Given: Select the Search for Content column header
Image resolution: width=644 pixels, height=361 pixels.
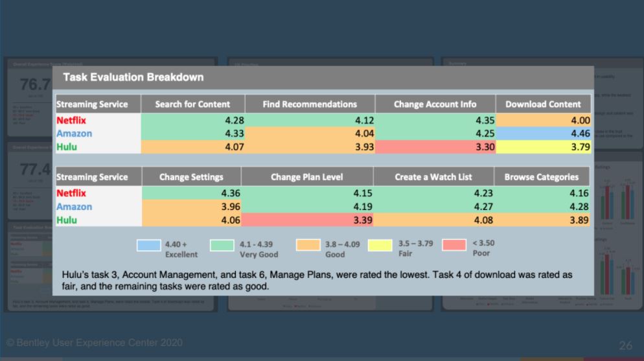Looking at the screenshot, I should click(x=192, y=104).
